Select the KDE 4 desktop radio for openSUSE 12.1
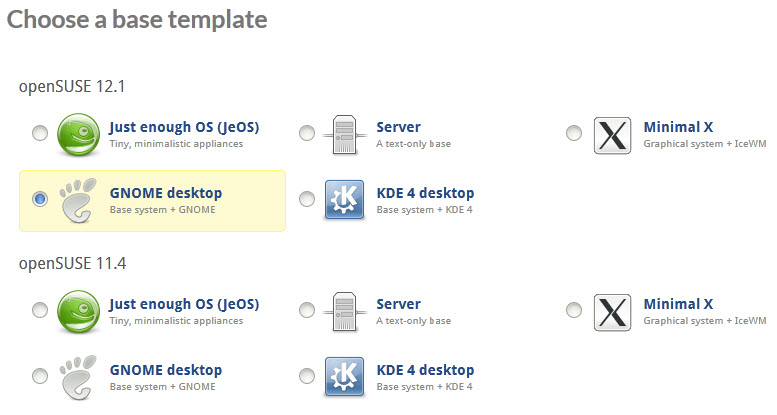 (307, 199)
